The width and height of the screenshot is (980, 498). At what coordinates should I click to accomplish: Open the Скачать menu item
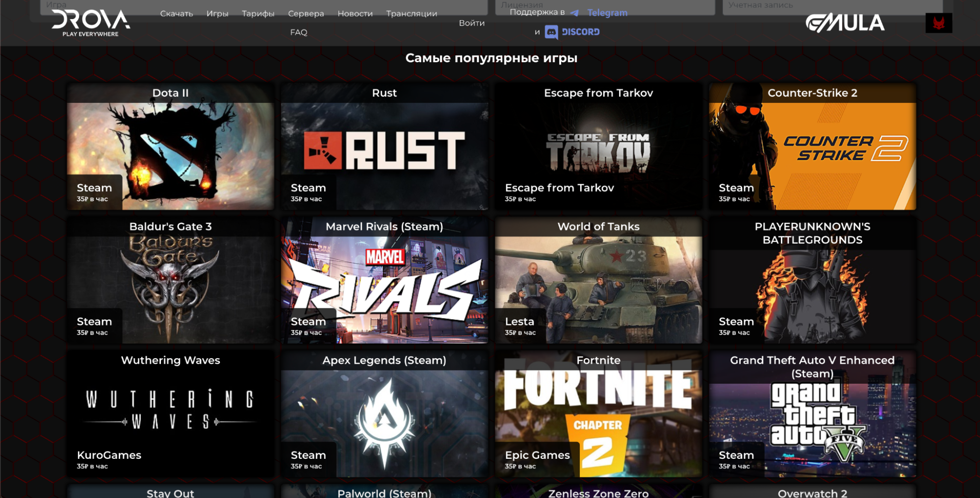pyautogui.click(x=177, y=14)
